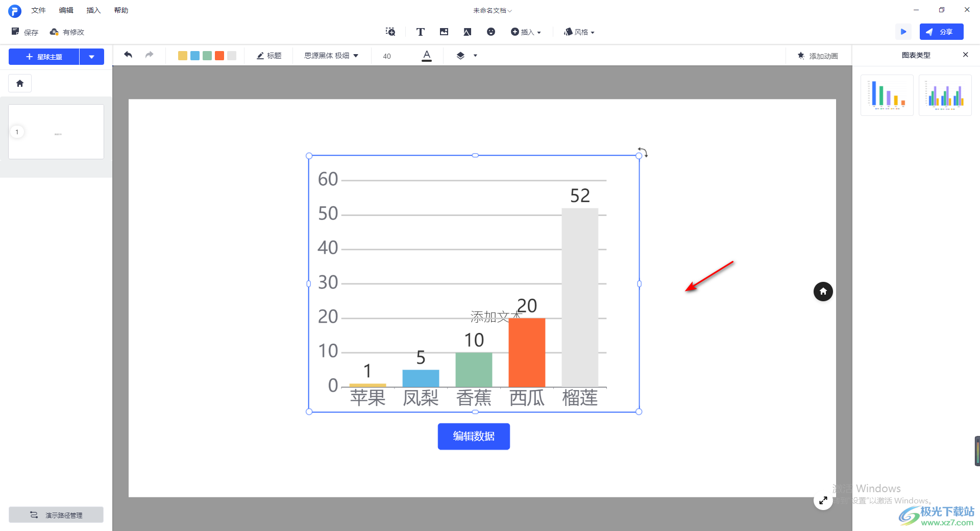Click 添加动画 add animation

818,56
